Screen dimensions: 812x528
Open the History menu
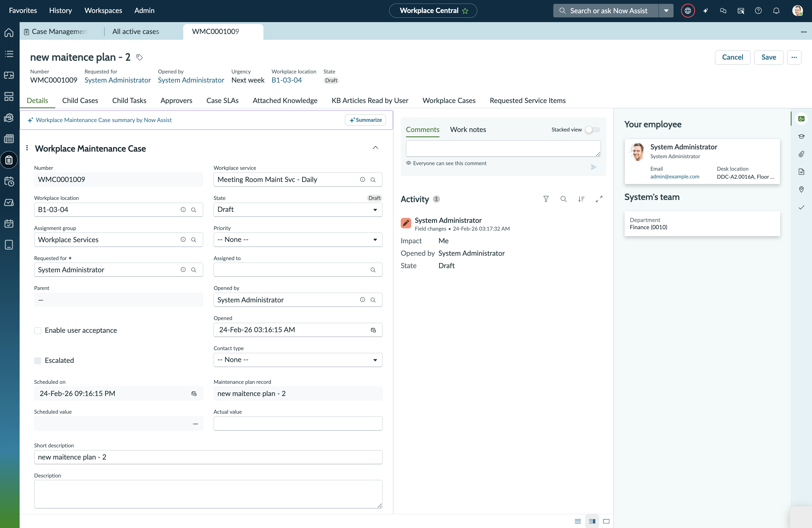60,10
